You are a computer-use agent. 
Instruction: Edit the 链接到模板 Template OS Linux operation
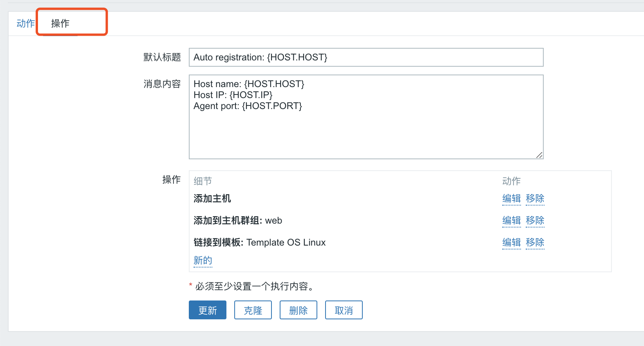[x=512, y=242]
